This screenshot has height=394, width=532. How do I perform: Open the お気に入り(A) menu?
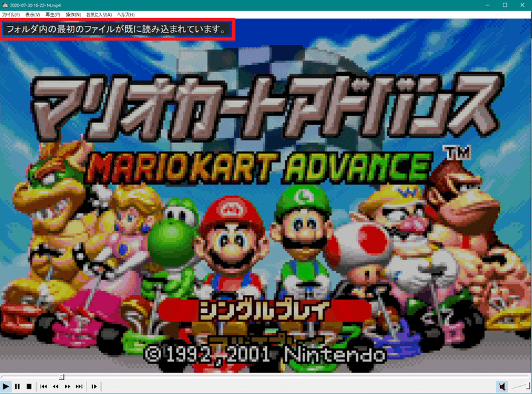tap(98, 15)
